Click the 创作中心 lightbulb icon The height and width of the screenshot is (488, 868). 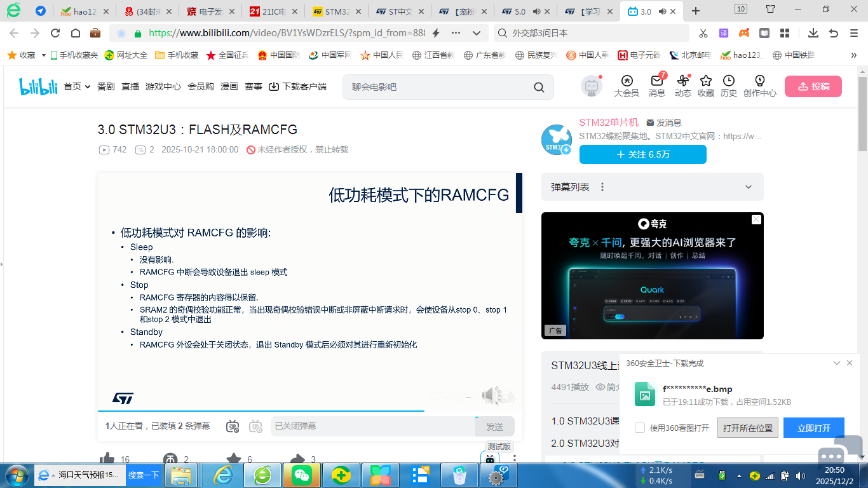click(759, 81)
